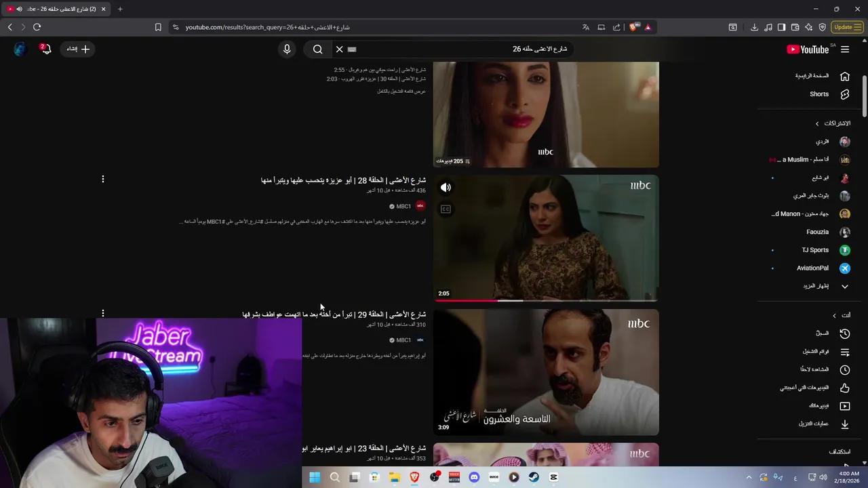This screenshot has width=868, height=488.
Task: Open the account avatar menu
Action: click(x=19, y=49)
